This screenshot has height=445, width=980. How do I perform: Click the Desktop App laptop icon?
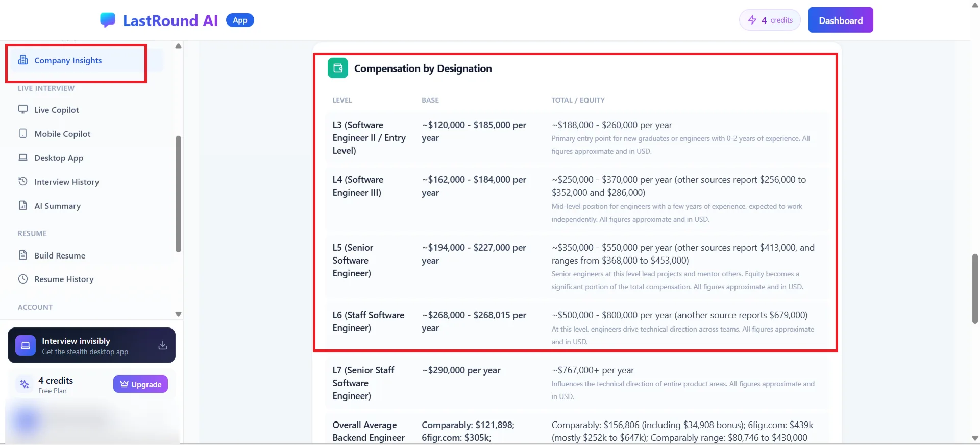[x=23, y=157]
